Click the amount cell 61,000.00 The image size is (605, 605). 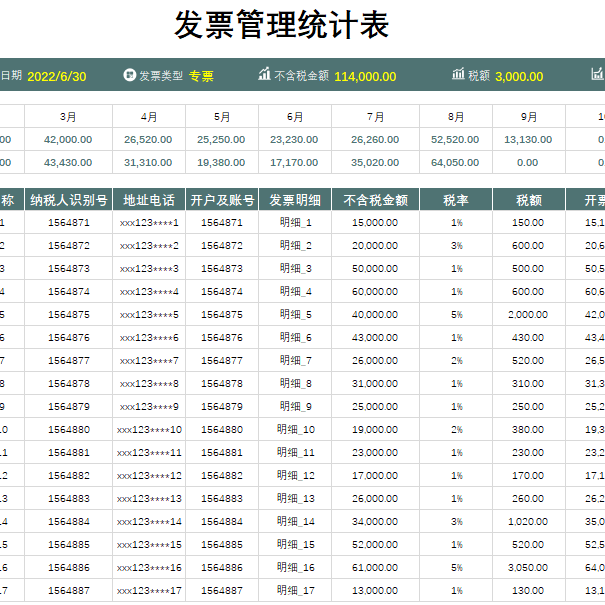pos(375,568)
